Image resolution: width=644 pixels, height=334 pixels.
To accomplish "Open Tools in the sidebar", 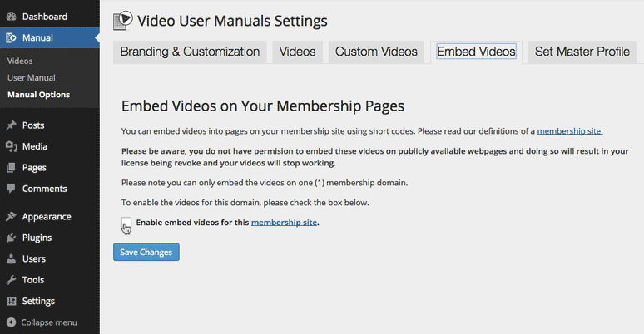I will 32,280.
